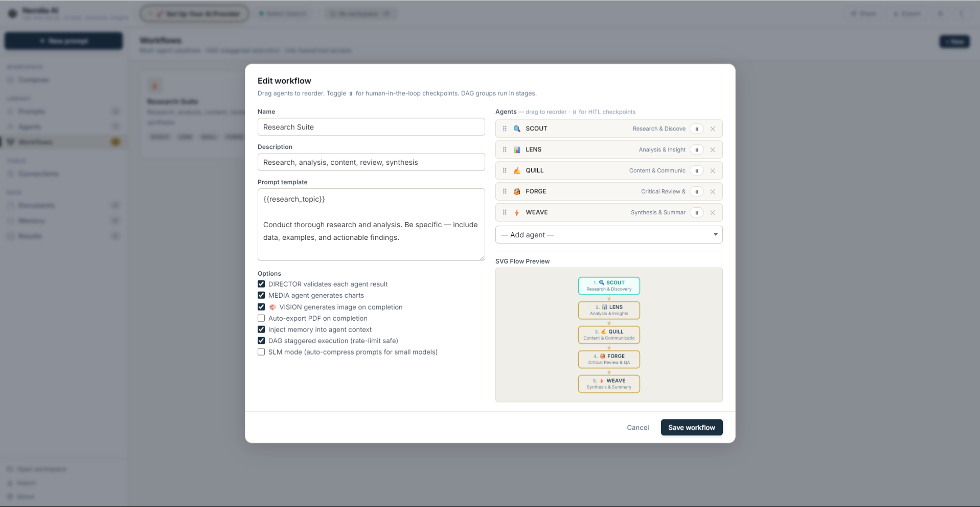980x507 pixels.
Task: Grab the drag handle on QUILL row
Action: [505, 171]
